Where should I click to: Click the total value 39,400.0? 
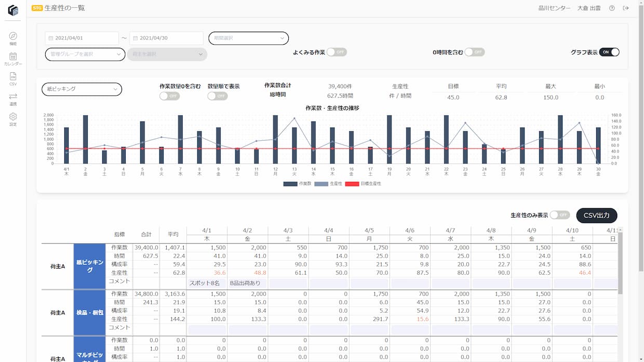(x=146, y=248)
